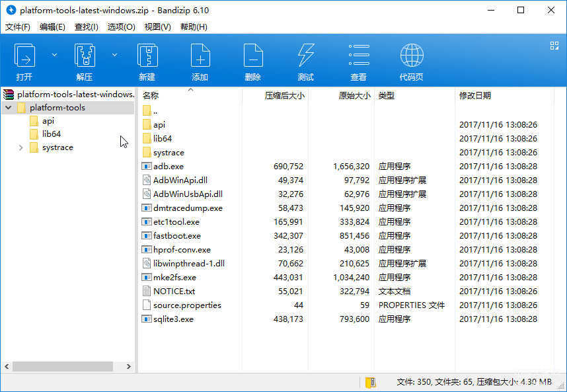Click right arrow of tree horizontal scrollbar

pyautogui.click(x=129, y=366)
